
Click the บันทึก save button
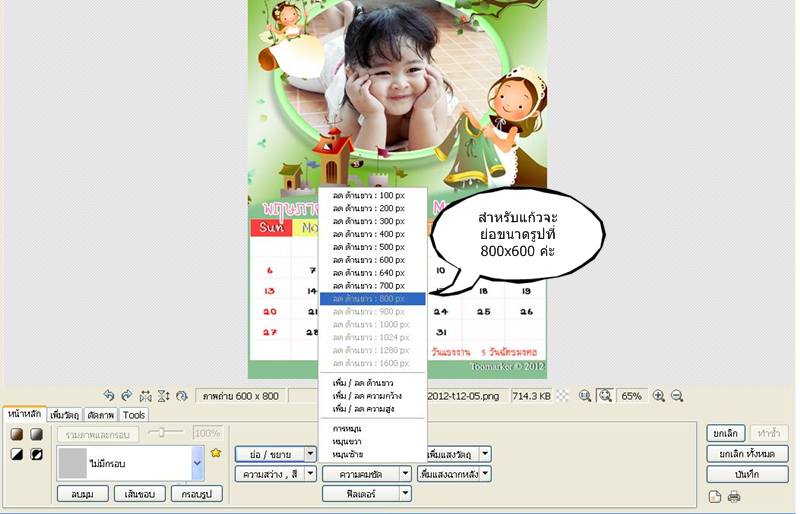click(747, 474)
